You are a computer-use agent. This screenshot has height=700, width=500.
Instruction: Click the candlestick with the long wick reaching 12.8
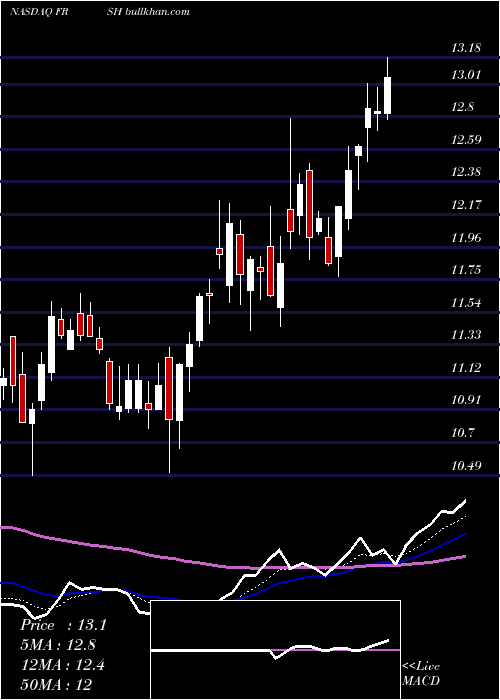290,183
